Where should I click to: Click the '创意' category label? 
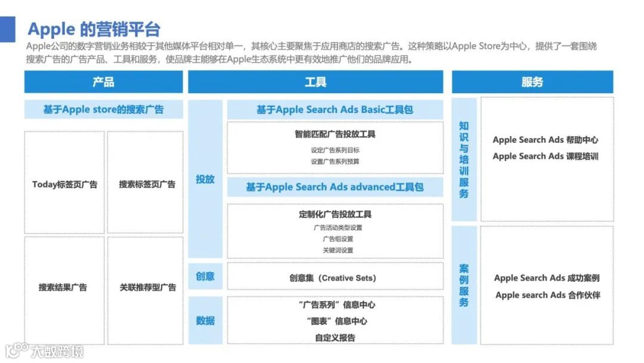point(205,276)
